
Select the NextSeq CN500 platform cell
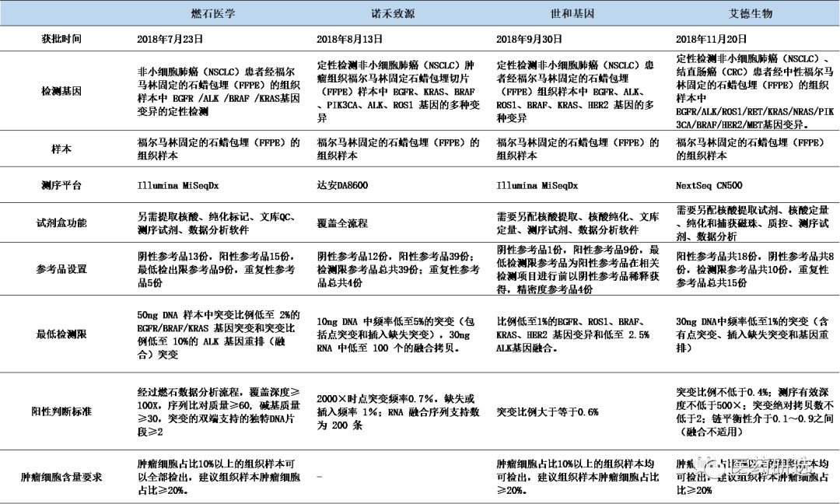(x=712, y=186)
